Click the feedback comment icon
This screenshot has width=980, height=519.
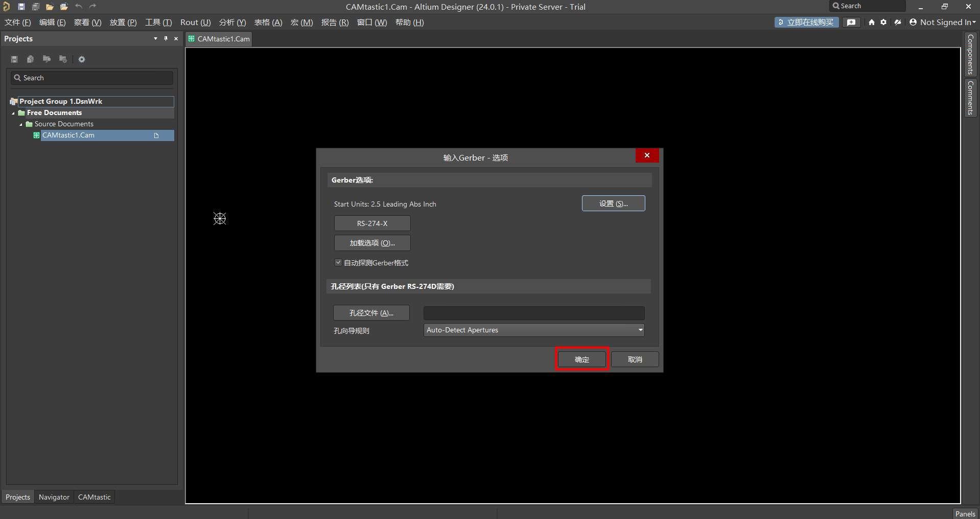coord(851,22)
